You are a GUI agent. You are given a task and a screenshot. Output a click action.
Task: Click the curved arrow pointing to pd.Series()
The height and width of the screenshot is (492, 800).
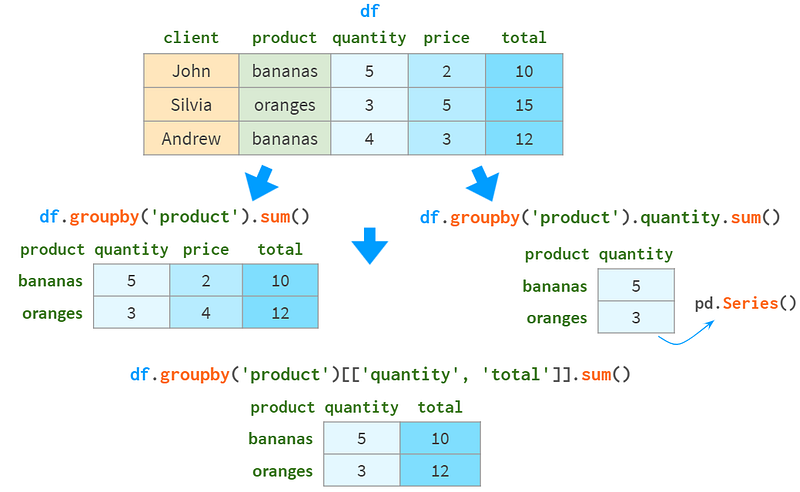coord(686,333)
